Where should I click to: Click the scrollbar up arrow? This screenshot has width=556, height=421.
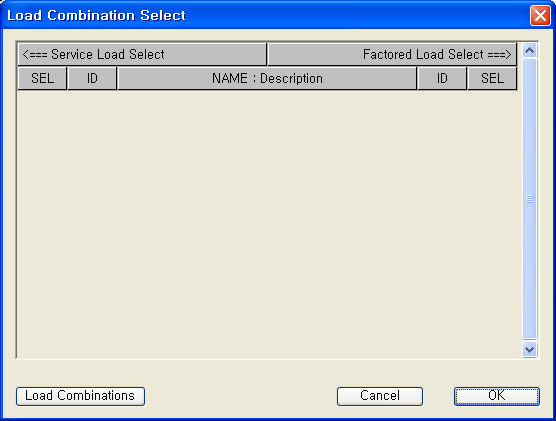529,51
